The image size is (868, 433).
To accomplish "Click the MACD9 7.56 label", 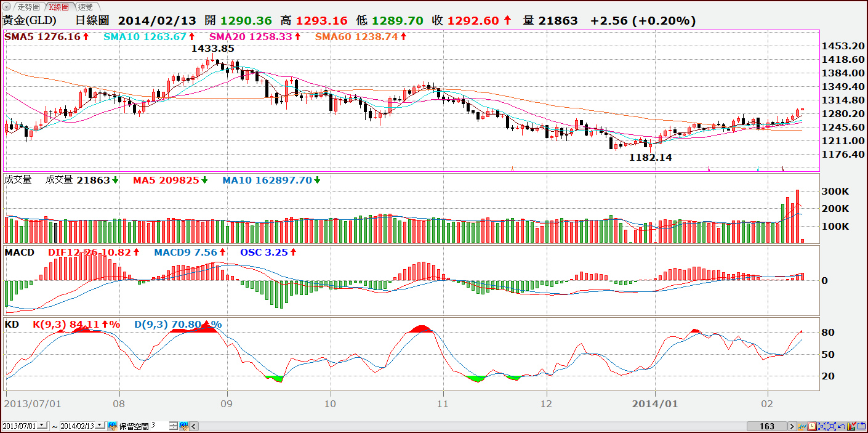I will click(x=190, y=253).
